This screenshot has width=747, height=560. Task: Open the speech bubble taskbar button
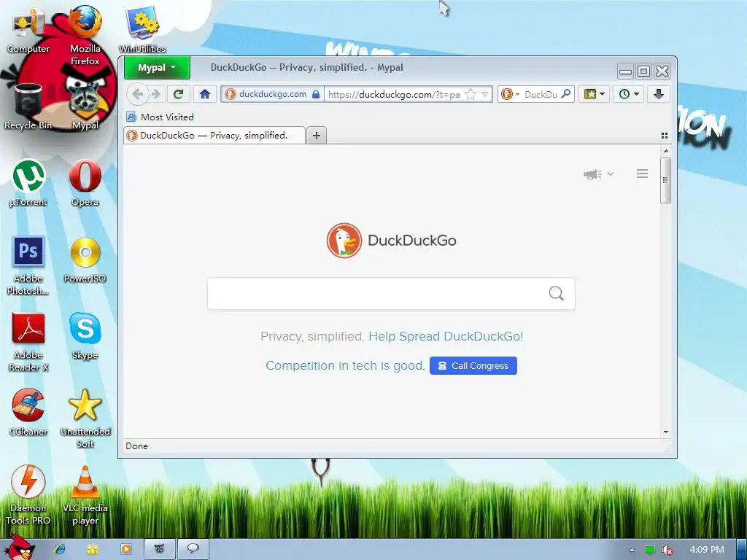(x=193, y=549)
